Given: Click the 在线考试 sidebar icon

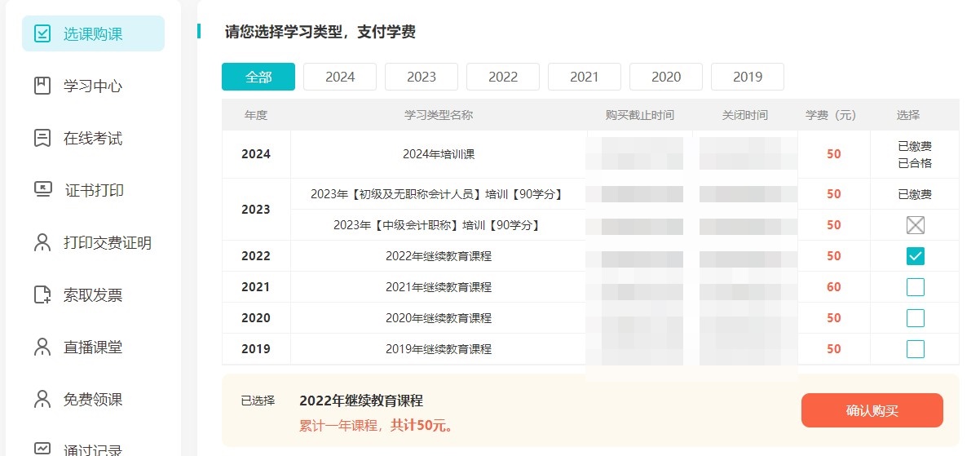Looking at the screenshot, I should 42,138.
